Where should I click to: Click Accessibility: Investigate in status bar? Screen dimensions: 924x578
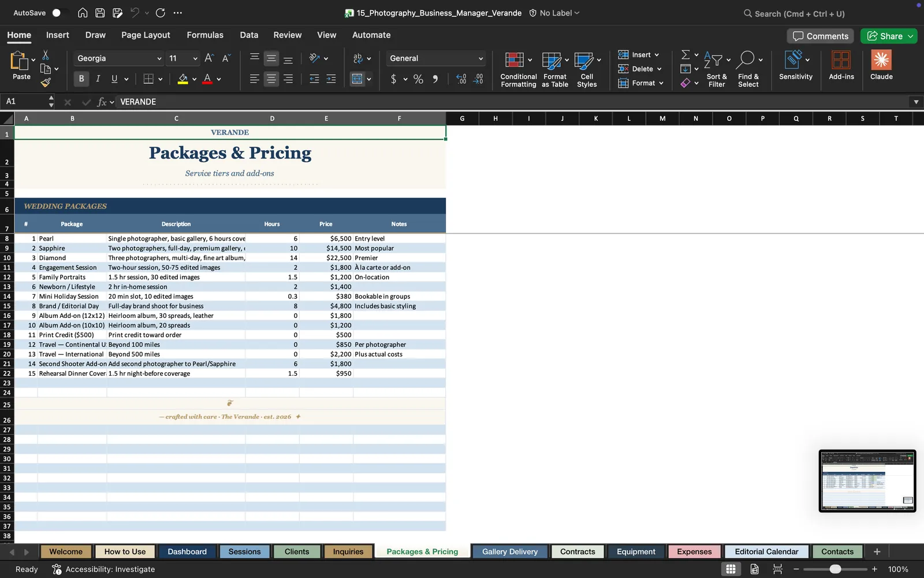(x=103, y=569)
